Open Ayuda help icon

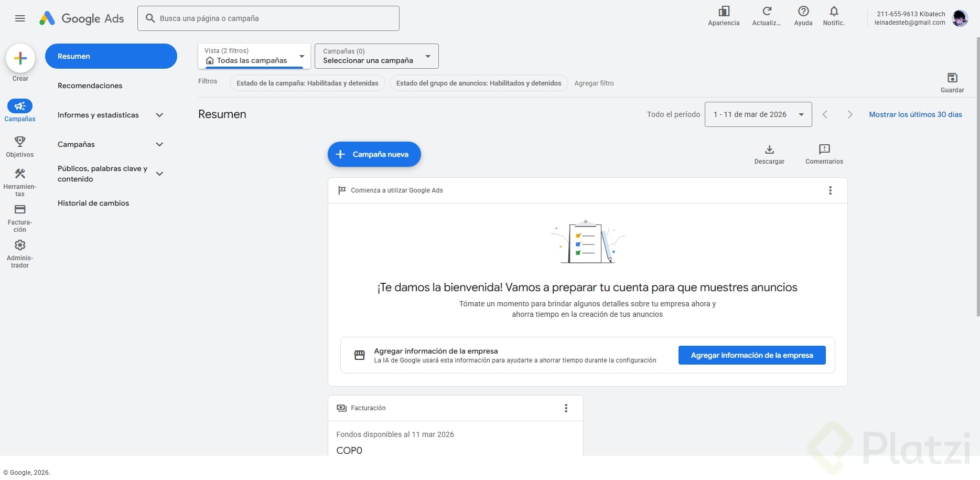(x=803, y=11)
